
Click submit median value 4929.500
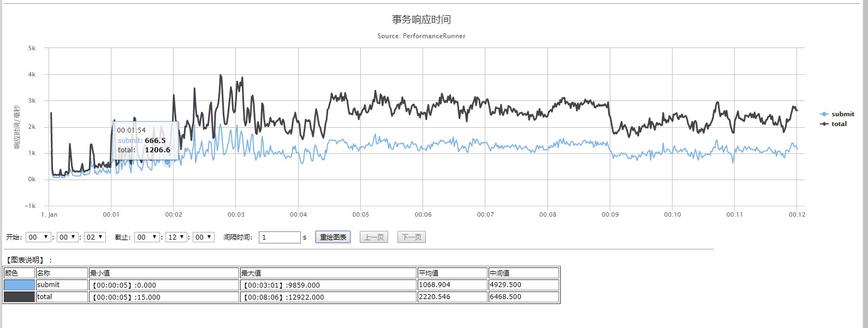[524, 285]
